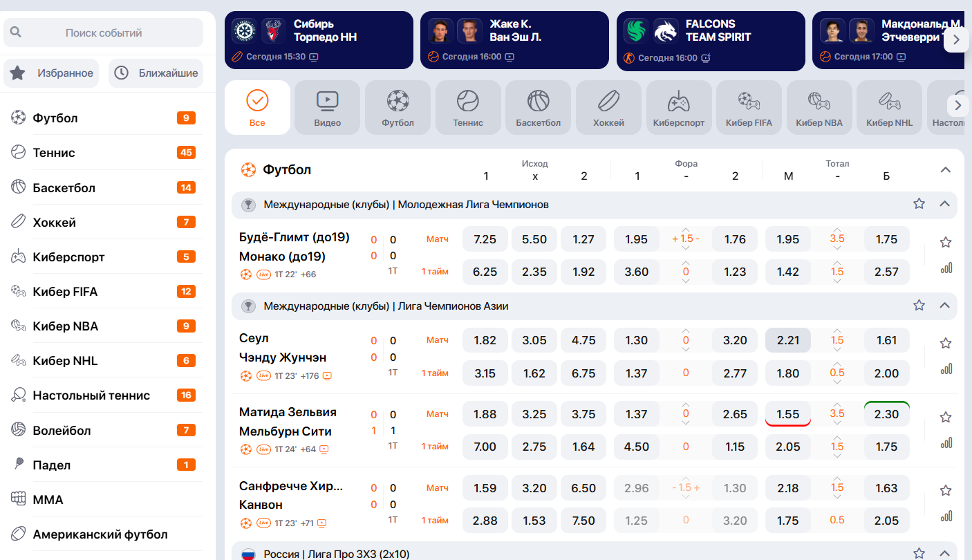Image resolution: width=972 pixels, height=560 pixels.
Task: Click video stream icon for Матида Зельвия
Action: (325, 449)
